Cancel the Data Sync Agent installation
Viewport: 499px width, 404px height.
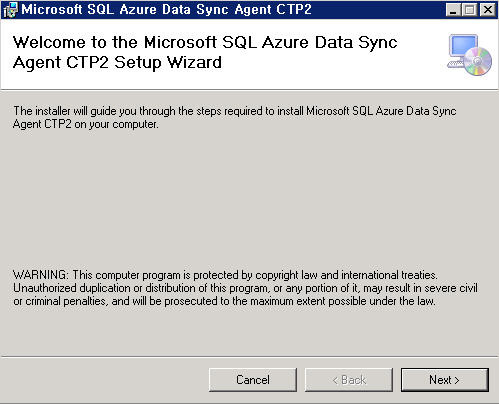pos(253,380)
